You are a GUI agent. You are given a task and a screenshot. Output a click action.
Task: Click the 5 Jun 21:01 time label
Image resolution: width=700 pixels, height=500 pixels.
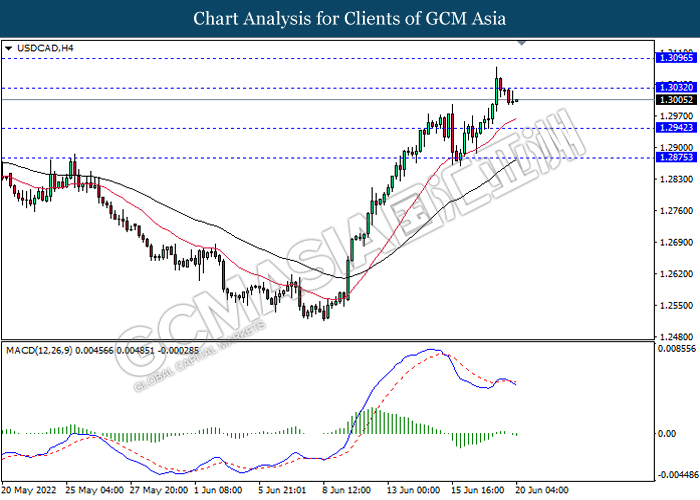283,490
